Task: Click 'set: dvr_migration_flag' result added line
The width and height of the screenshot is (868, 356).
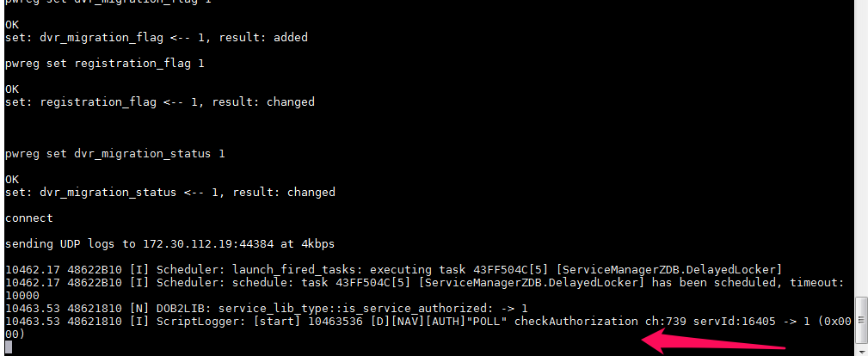Action: point(156,38)
